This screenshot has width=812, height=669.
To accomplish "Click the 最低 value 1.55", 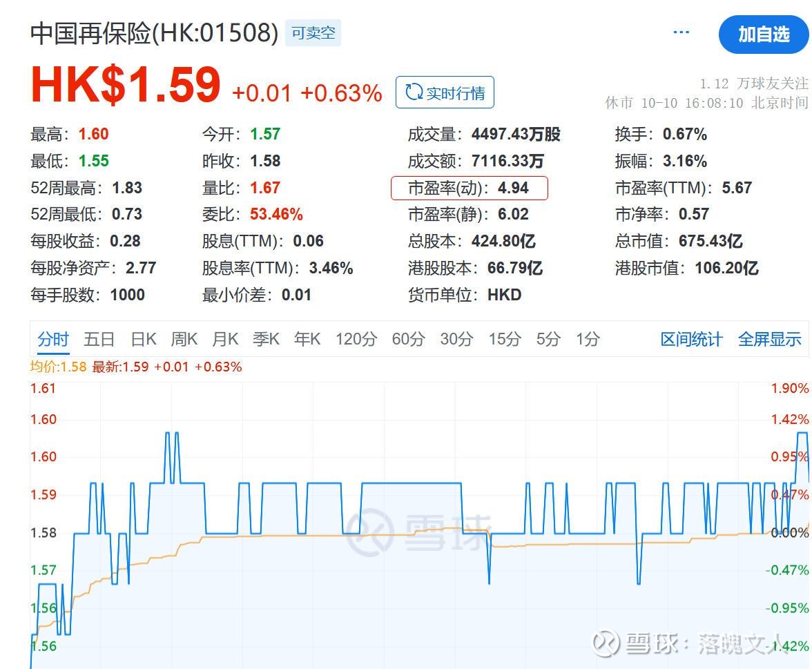I will pyautogui.click(x=94, y=161).
